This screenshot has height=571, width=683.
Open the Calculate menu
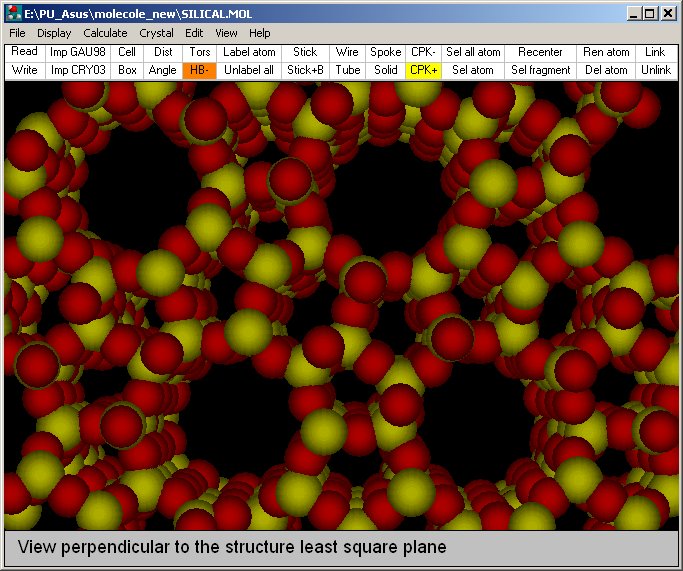tap(105, 33)
